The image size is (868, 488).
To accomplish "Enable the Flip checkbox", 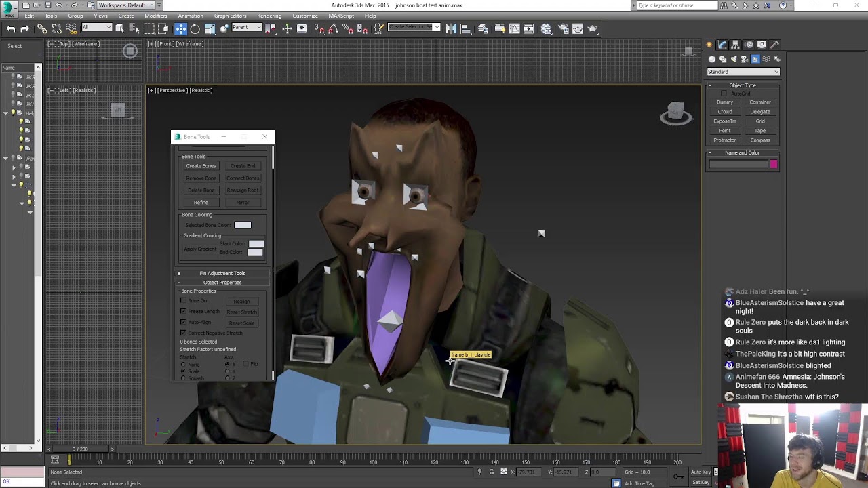I will [245, 364].
